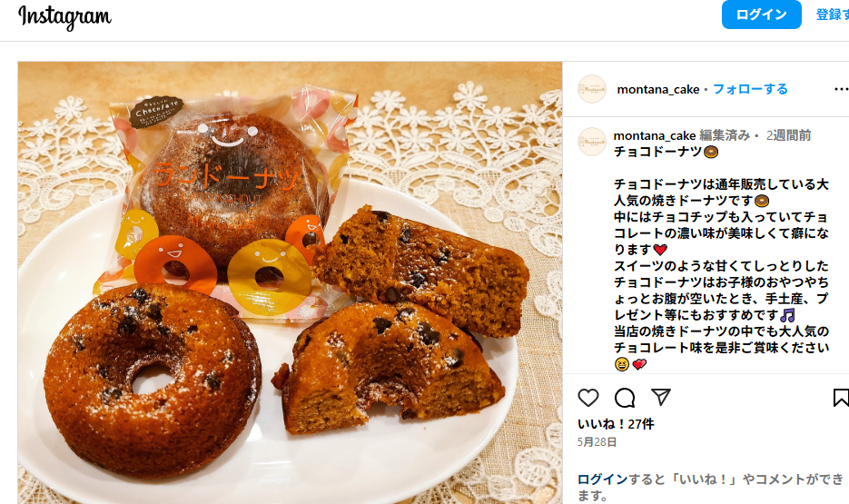The image size is (849, 504).
Task: Click the 5月28日 post date
Action: 597,441
